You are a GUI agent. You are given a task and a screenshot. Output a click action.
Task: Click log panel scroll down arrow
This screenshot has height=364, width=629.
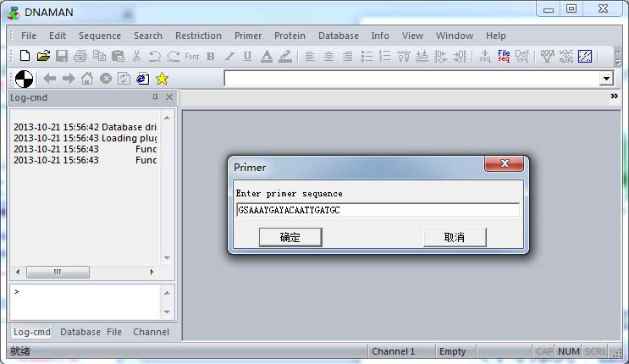click(x=167, y=257)
